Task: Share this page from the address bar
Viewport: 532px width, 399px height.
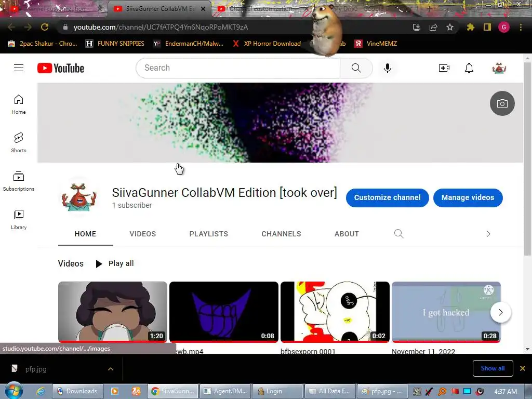Action: tap(433, 27)
